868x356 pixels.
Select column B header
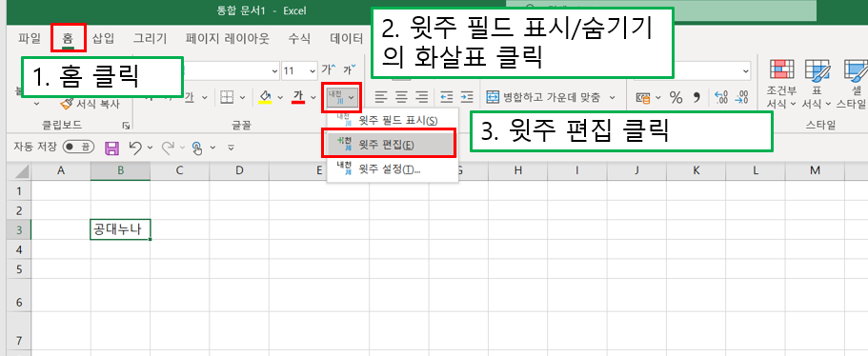[x=120, y=171]
